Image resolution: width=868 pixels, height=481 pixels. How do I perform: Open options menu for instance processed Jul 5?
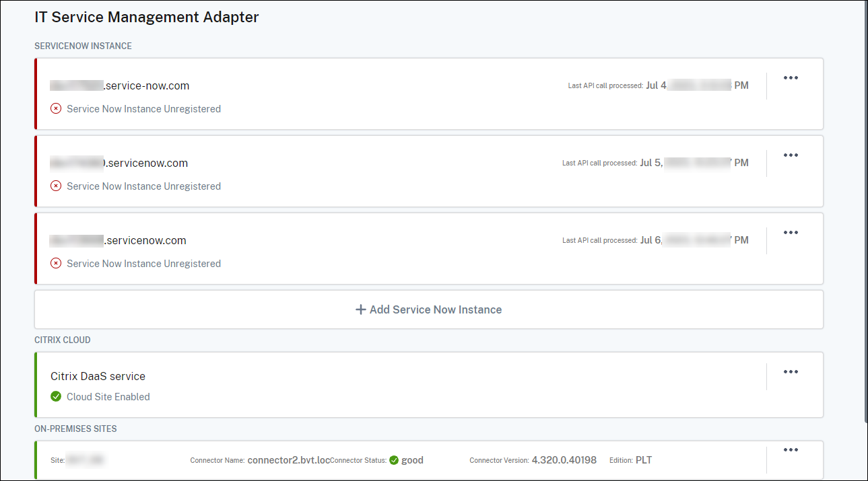(x=791, y=155)
